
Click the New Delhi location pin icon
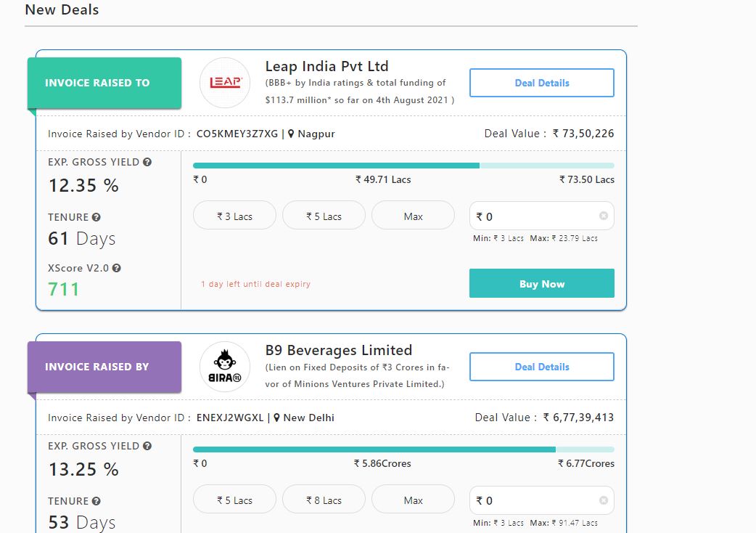[x=276, y=418]
